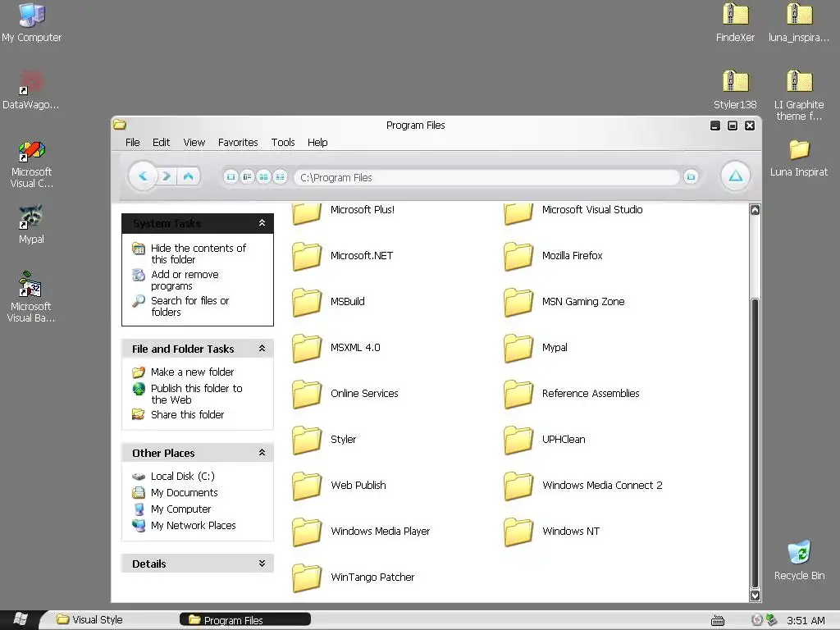Click the large triangle logo button

(736, 176)
